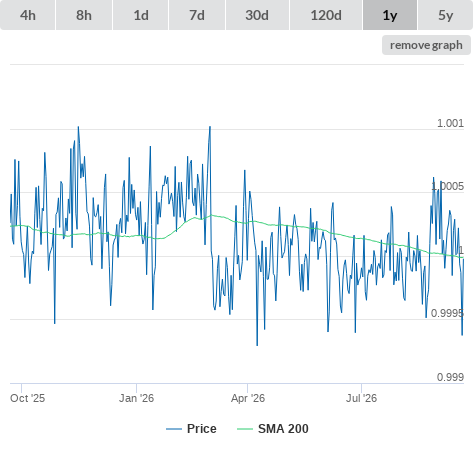Switch chart to 120d range
This screenshot has height=455, width=474.
pyautogui.click(x=326, y=15)
